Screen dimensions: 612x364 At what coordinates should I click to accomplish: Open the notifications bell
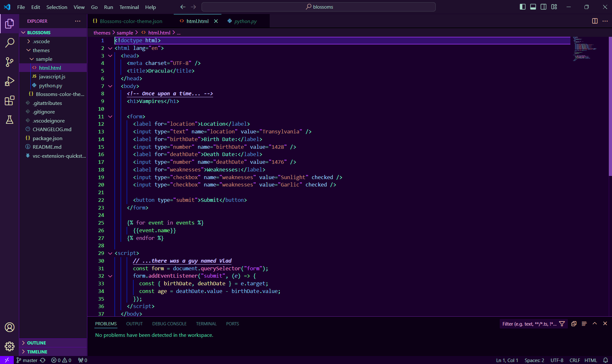(x=605, y=360)
